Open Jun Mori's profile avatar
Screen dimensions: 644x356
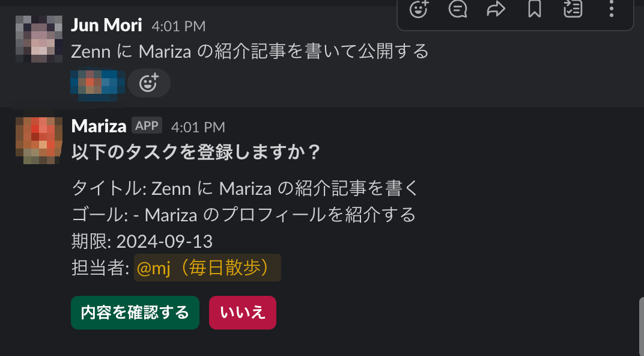(x=39, y=39)
